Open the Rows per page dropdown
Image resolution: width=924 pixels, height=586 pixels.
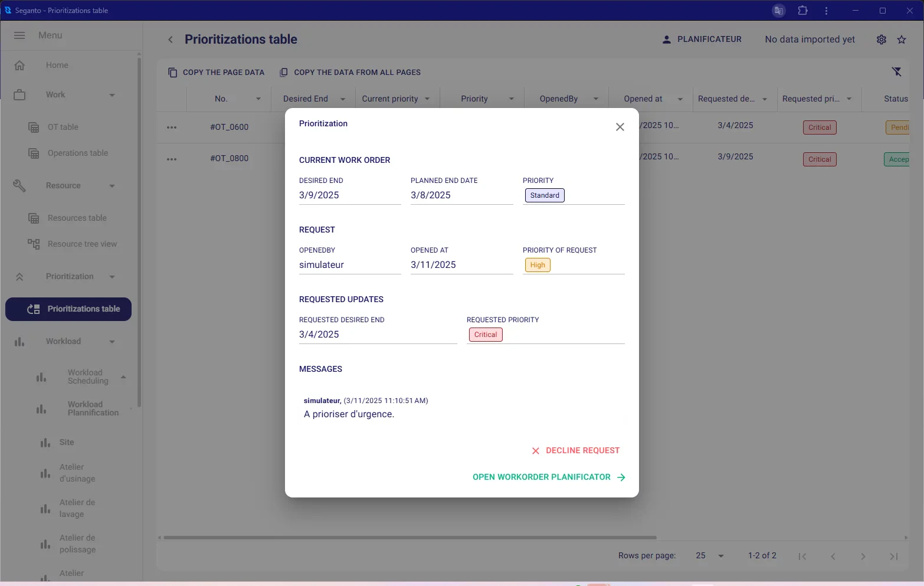(x=708, y=555)
